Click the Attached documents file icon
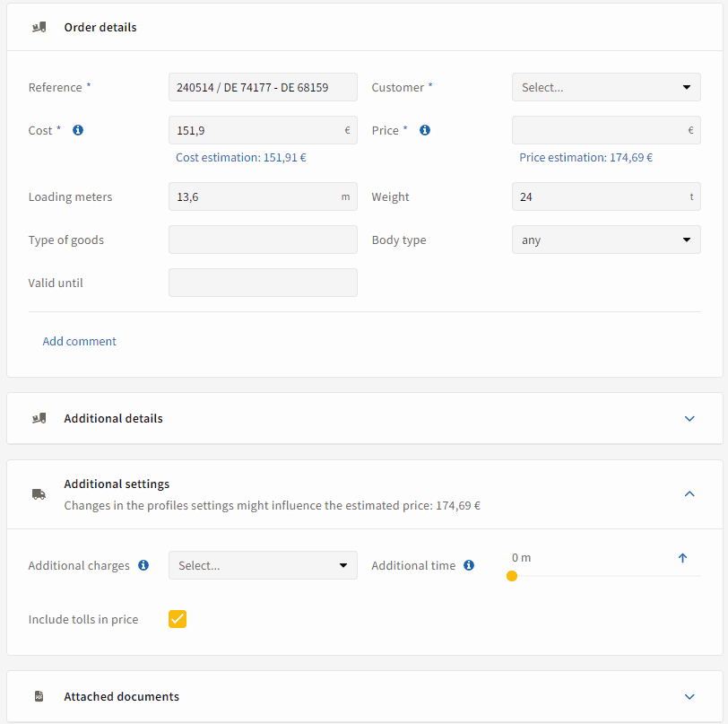 (x=39, y=696)
